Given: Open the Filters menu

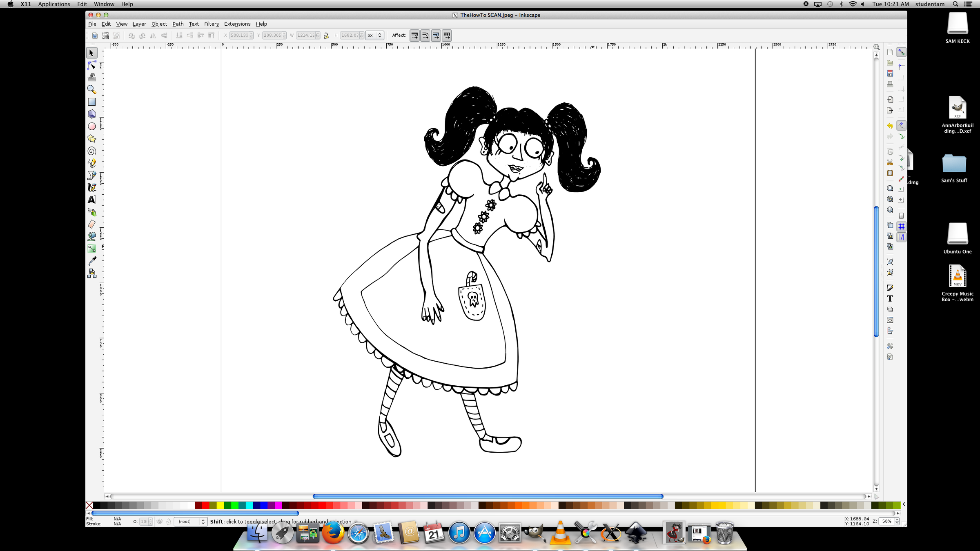Looking at the screenshot, I should [x=211, y=24].
